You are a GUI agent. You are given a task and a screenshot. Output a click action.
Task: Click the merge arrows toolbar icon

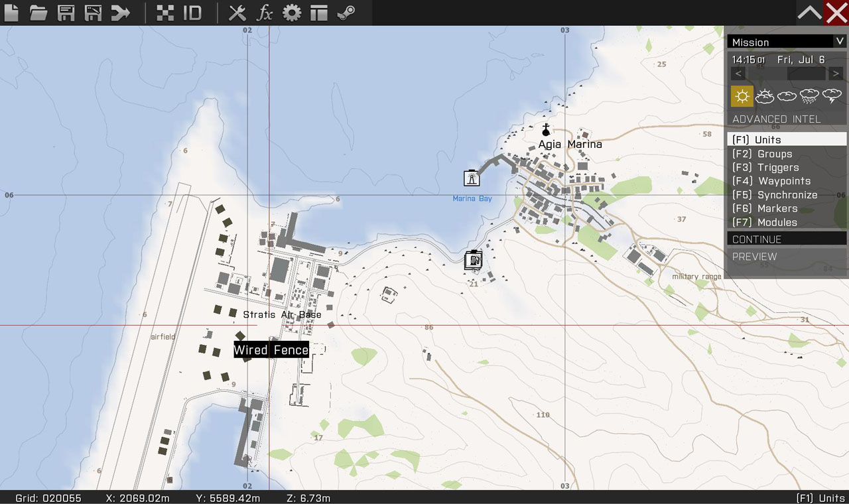pos(120,13)
